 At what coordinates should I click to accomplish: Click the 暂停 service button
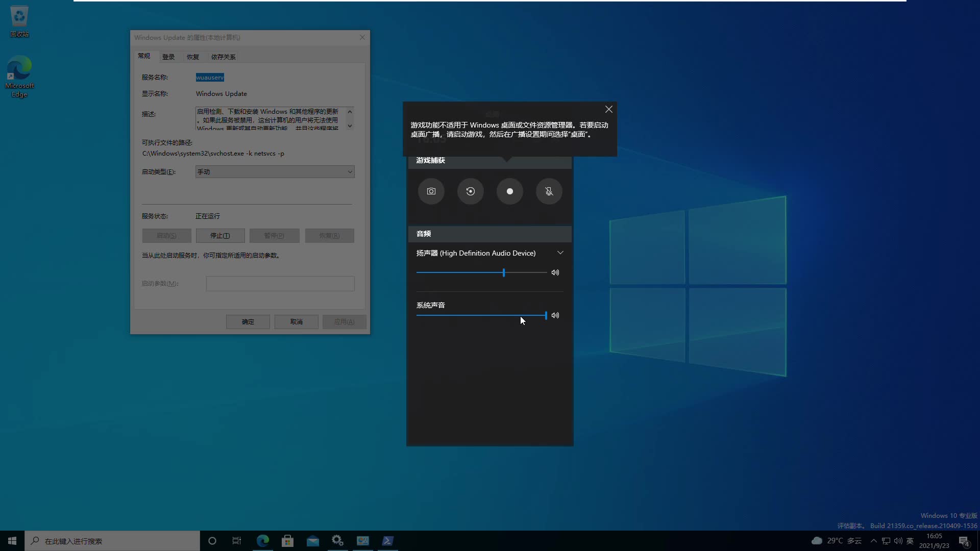[275, 236]
